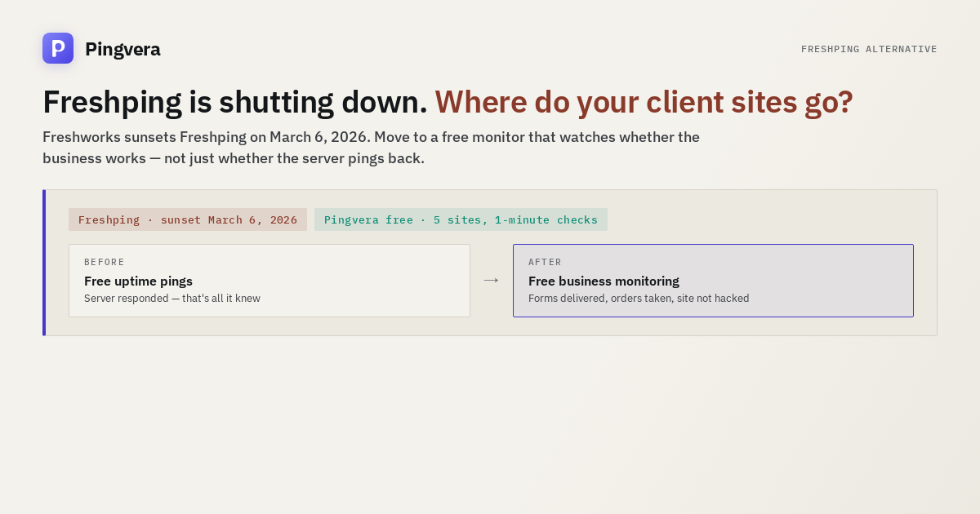Click the arrow between before and after cards
The height and width of the screenshot is (514, 980).
tap(491, 281)
